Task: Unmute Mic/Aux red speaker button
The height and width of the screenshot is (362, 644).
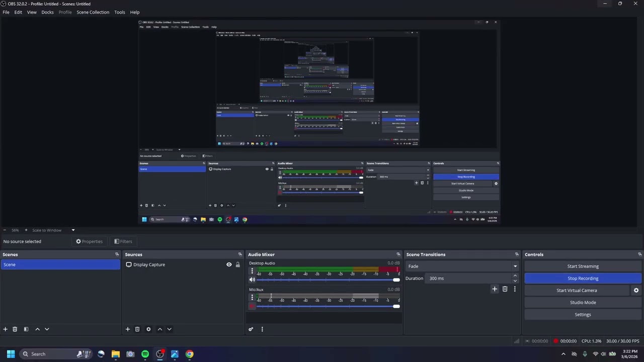Action: [x=252, y=307]
